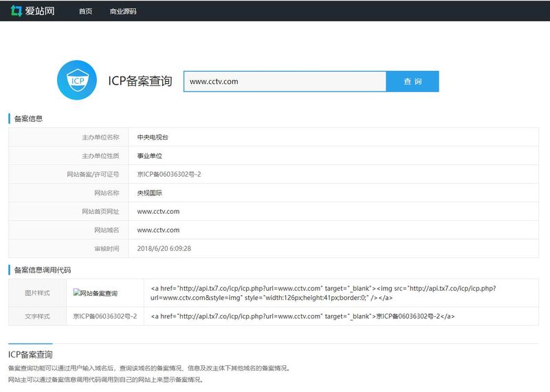
Task: Click the ICP备案查询 page title
Action: (140, 80)
